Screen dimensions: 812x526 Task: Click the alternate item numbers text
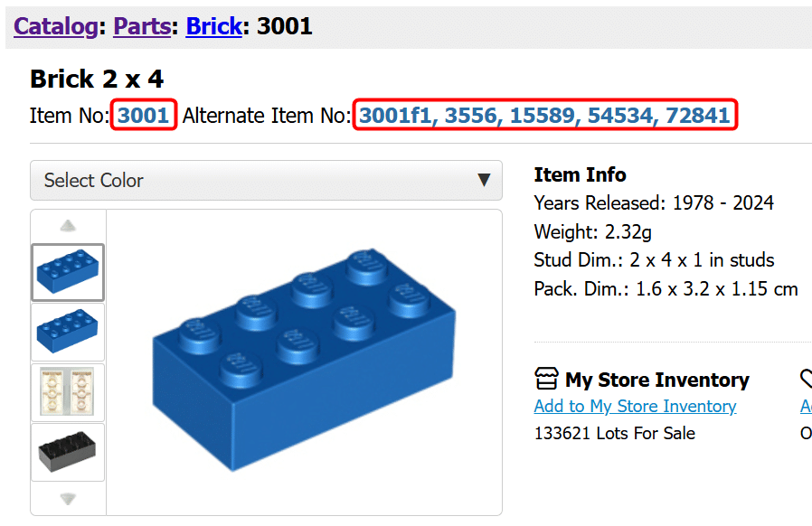[x=544, y=115]
